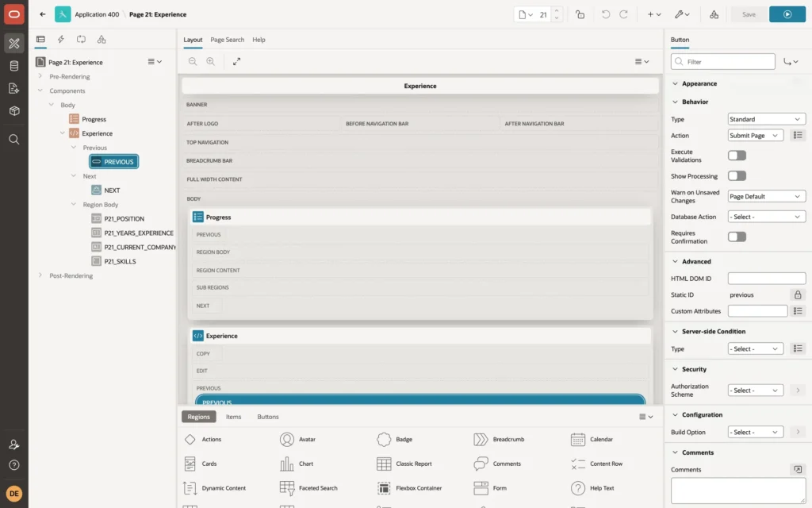This screenshot has height=508, width=812.
Task: Open the Database Action dropdown
Action: (767, 217)
